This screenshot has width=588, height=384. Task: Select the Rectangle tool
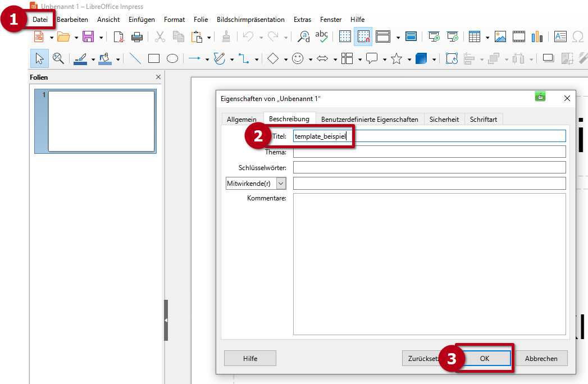click(x=154, y=58)
